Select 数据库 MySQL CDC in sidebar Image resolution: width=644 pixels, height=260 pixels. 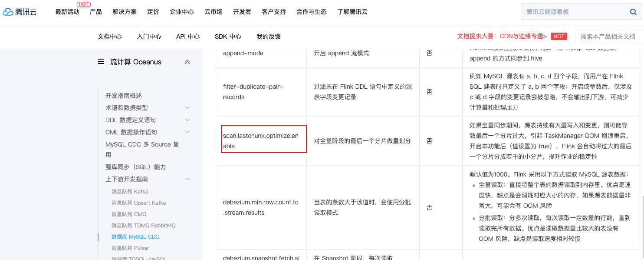[x=135, y=237]
